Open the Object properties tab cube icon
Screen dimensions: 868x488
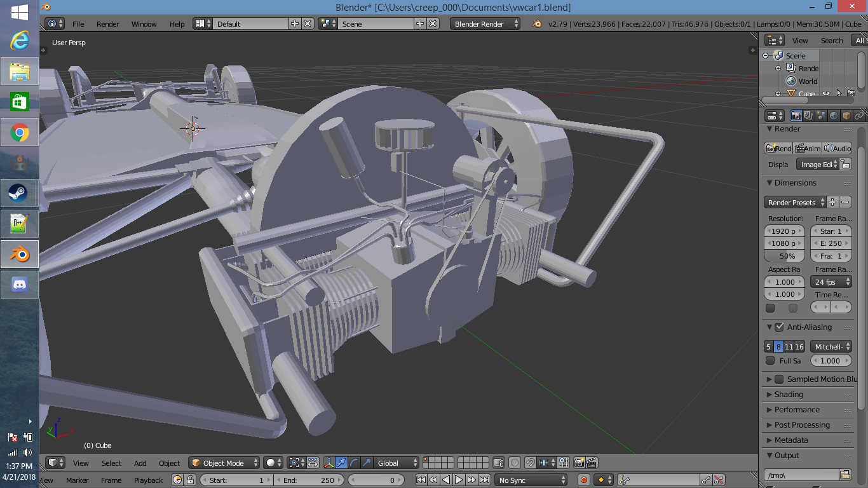(x=846, y=116)
